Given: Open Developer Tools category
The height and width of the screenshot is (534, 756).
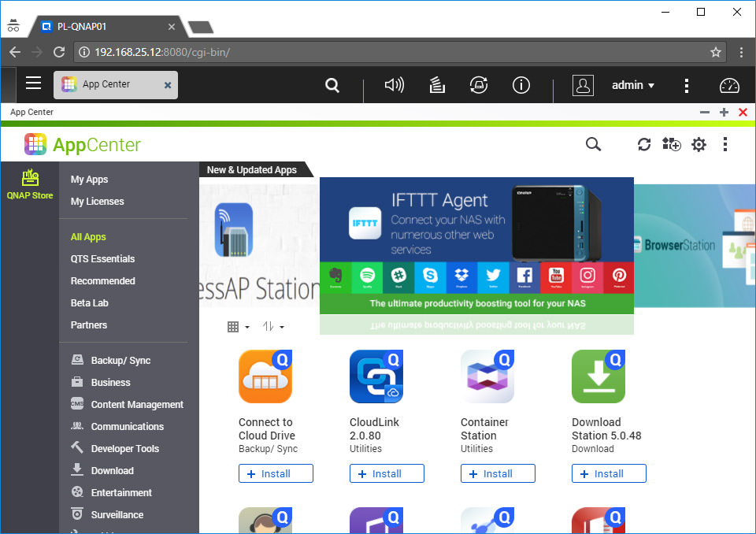Looking at the screenshot, I should tap(115, 448).
